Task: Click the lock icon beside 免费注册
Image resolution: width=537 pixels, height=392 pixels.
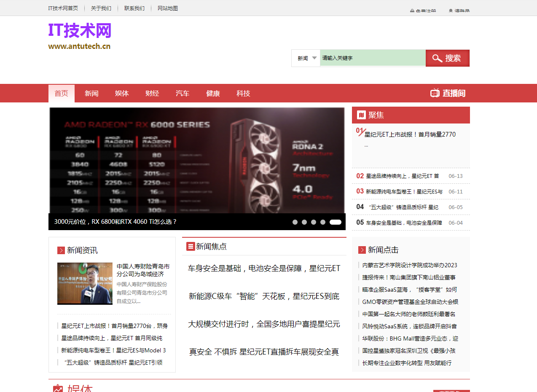Action: [x=412, y=11]
